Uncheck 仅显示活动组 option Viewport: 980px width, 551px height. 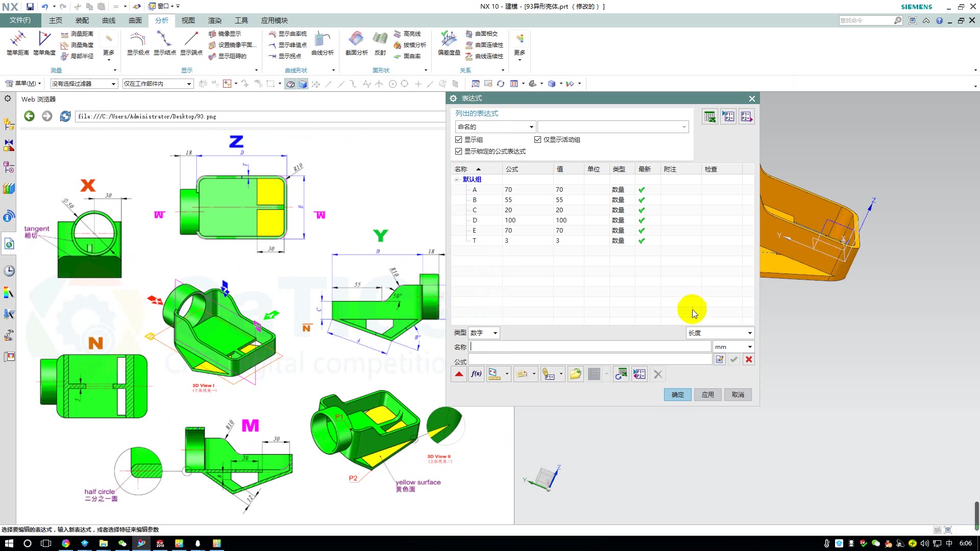pyautogui.click(x=537, y=140)
